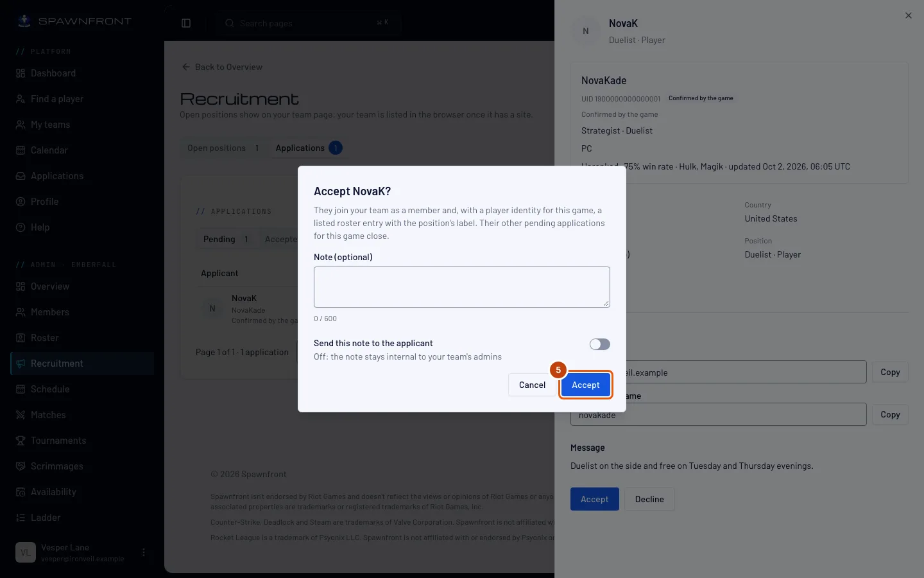Screen dimensions: 924x578
Task: Click the Note (optional) text area
Action: click(x=462, y=287)
